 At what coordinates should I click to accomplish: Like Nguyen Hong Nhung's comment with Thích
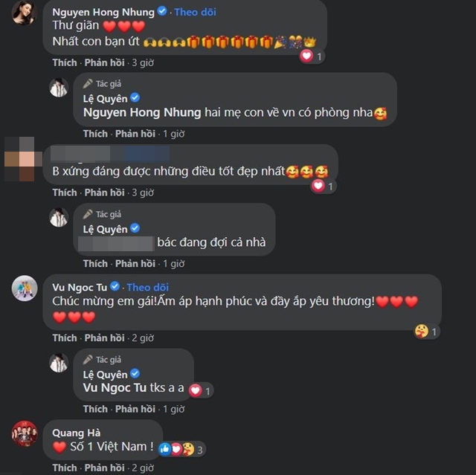[65, 62]
